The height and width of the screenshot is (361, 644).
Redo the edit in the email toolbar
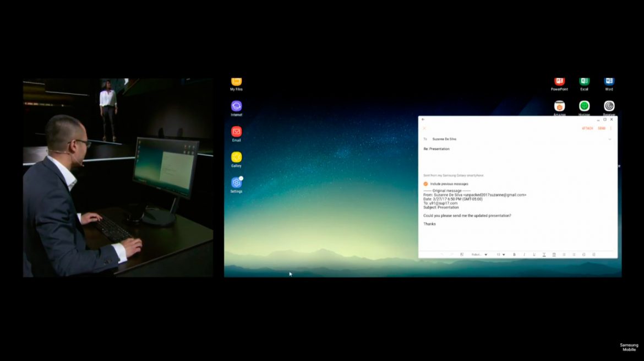[x=452, y=255]
